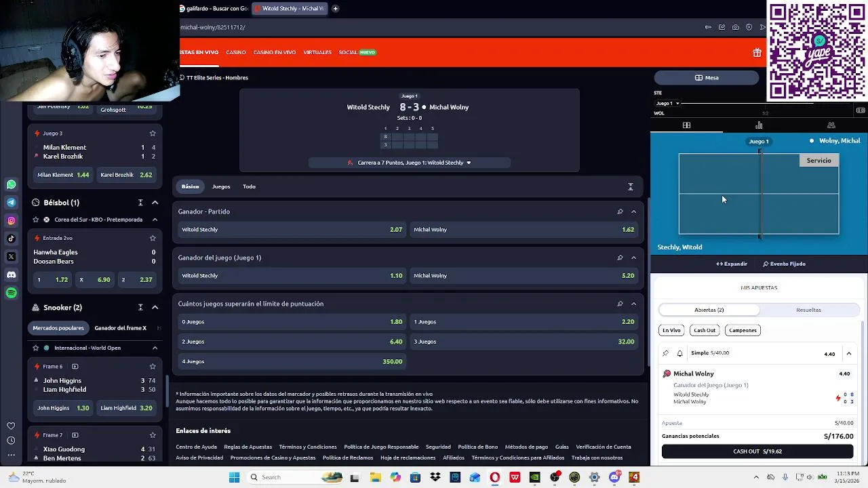Collapse all markets with the compress icon

(x=630, y=186)
